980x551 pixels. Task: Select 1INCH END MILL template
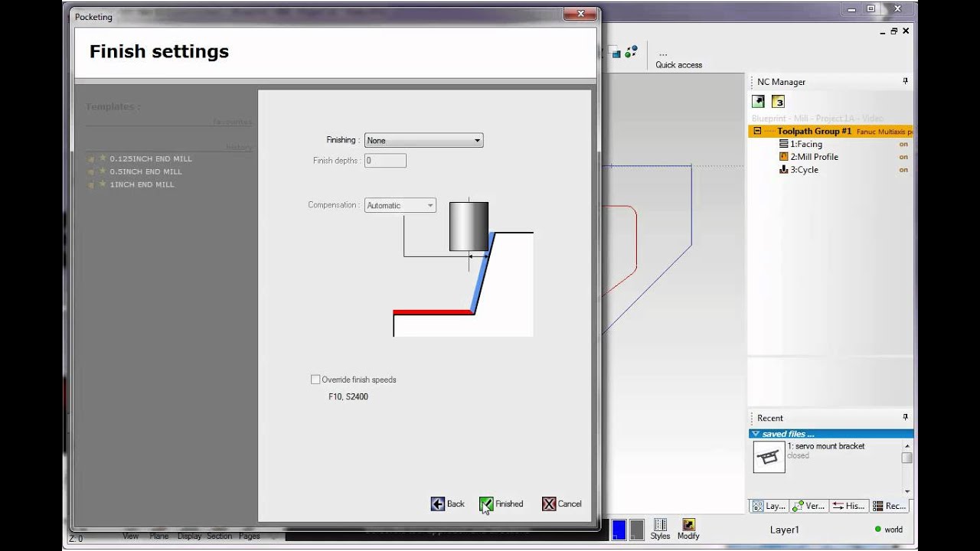pyautogui.click(x=142, y=184)
